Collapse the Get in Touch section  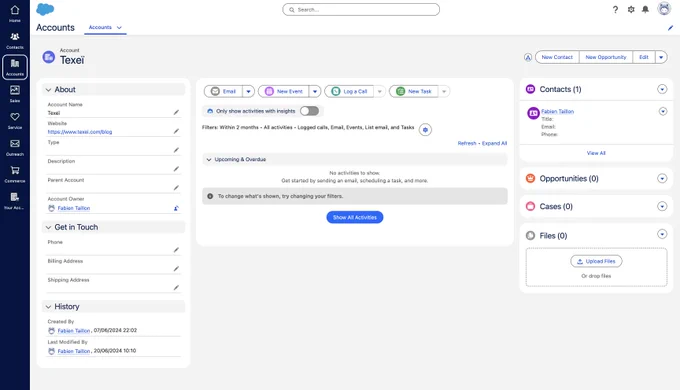tap(49, 227)
